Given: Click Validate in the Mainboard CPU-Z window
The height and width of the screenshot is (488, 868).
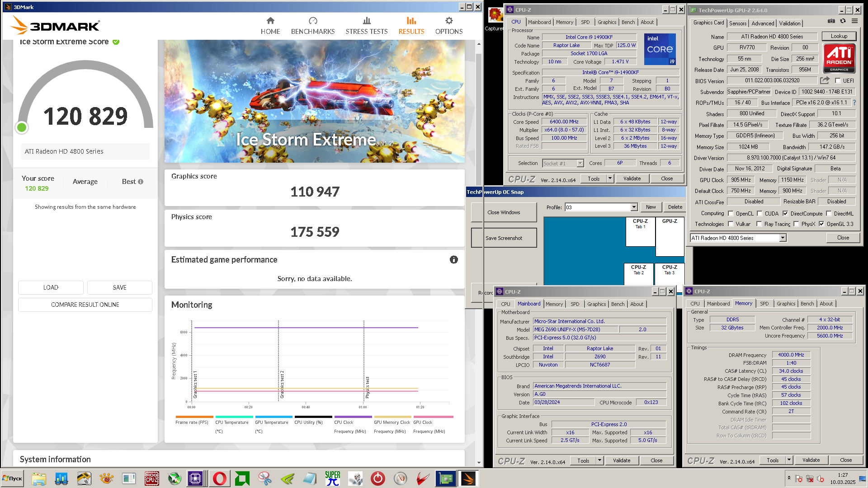Looking at the screenshot, I should (x=622, y=460).
